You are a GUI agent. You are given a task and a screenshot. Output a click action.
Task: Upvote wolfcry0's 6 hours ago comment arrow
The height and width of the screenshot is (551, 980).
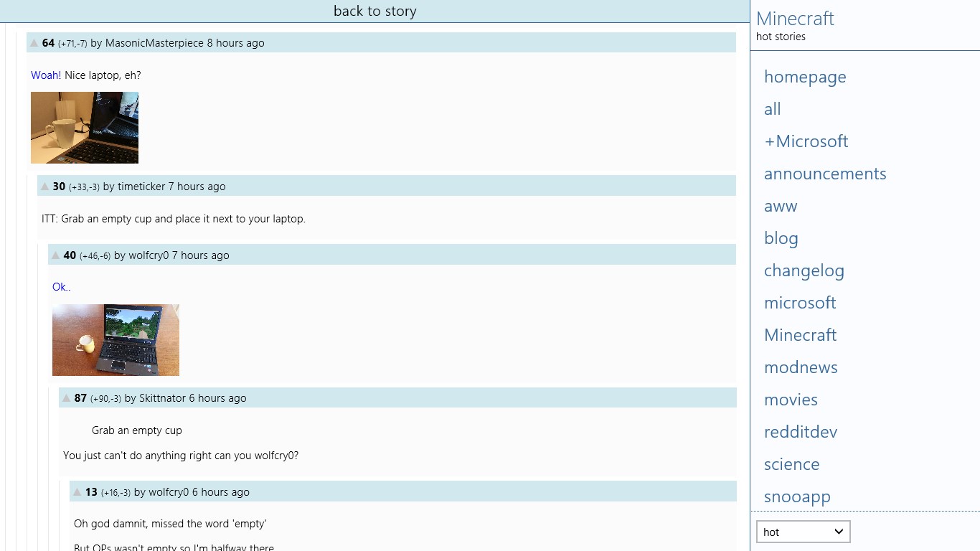[x=77, y=492]
